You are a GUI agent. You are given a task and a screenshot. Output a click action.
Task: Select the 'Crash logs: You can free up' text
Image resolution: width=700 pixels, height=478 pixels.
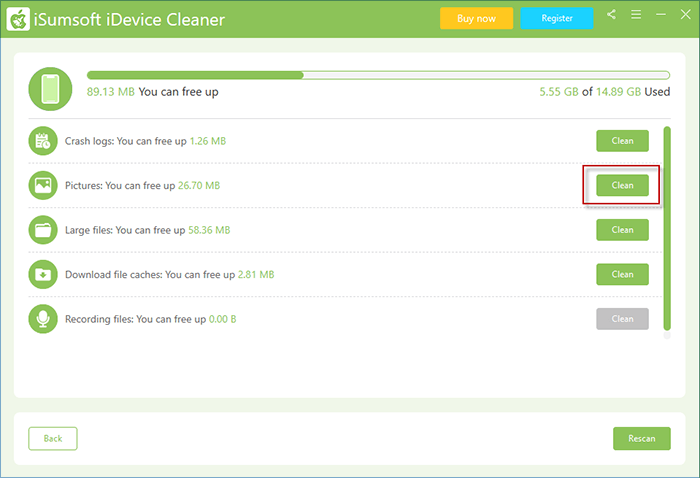pyautogui.click(x=125, y=141)
